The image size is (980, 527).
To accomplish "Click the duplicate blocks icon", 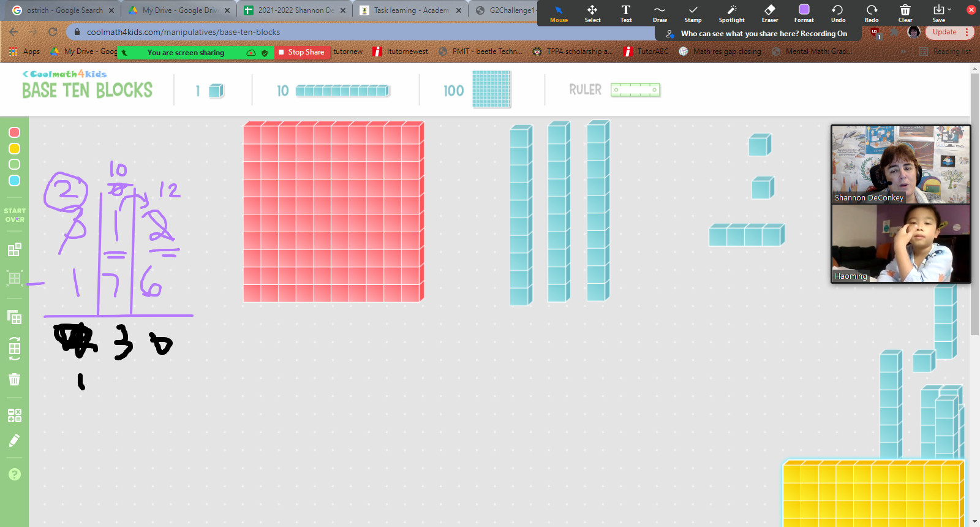I will (x=15, y=317).
